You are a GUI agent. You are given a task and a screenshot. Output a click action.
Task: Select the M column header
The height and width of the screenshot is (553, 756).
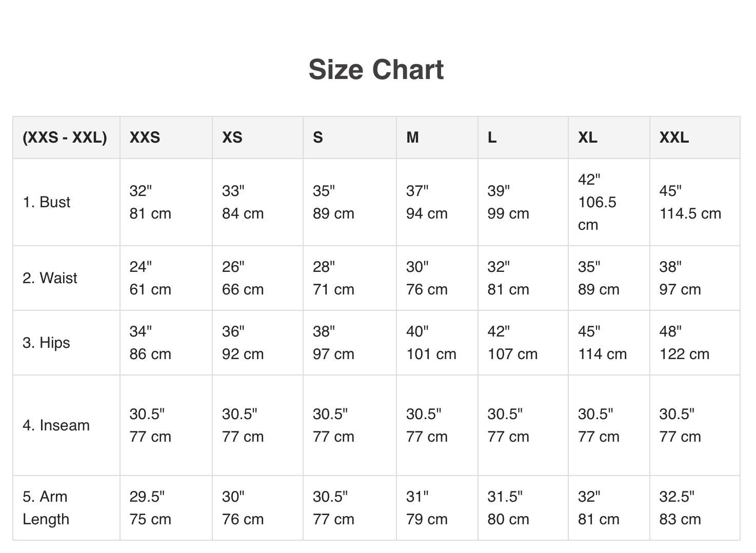(x=412, y=137)
